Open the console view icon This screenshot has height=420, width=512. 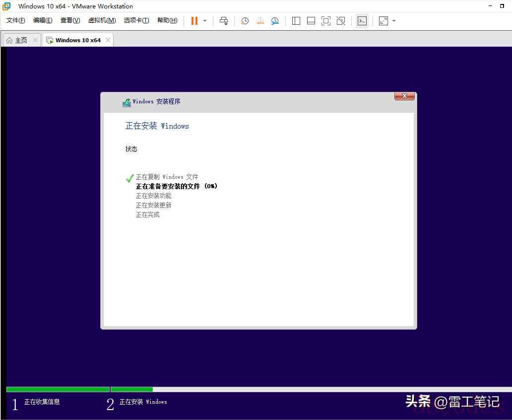362,21
